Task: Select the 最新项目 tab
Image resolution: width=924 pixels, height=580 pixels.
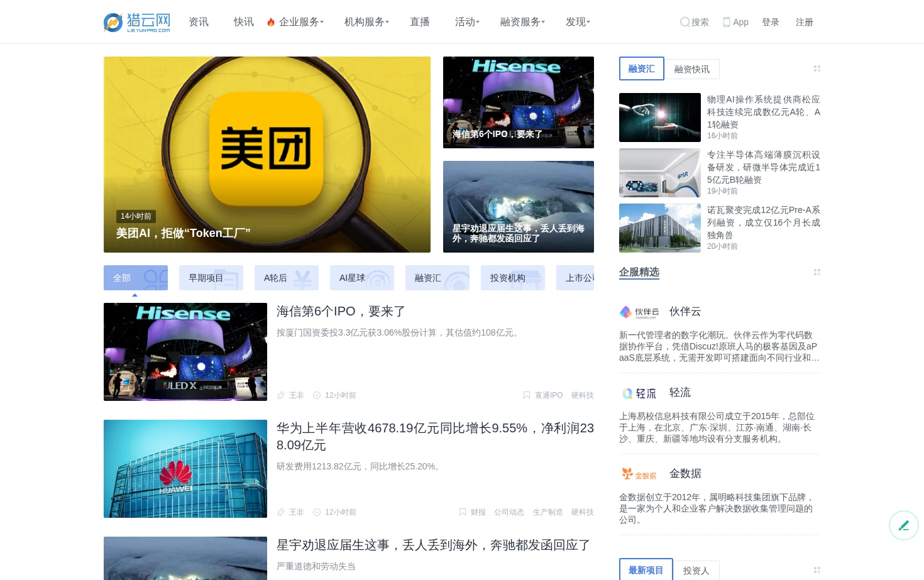Action: [x=646, y=570]
